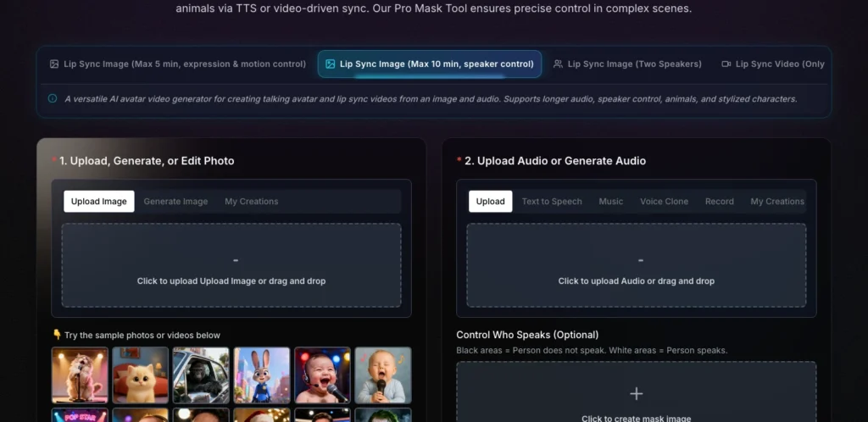Viewport: 868px width, 422px height.
Task: Choose POP STAR neon sign sample
Action: click(80, 415)
